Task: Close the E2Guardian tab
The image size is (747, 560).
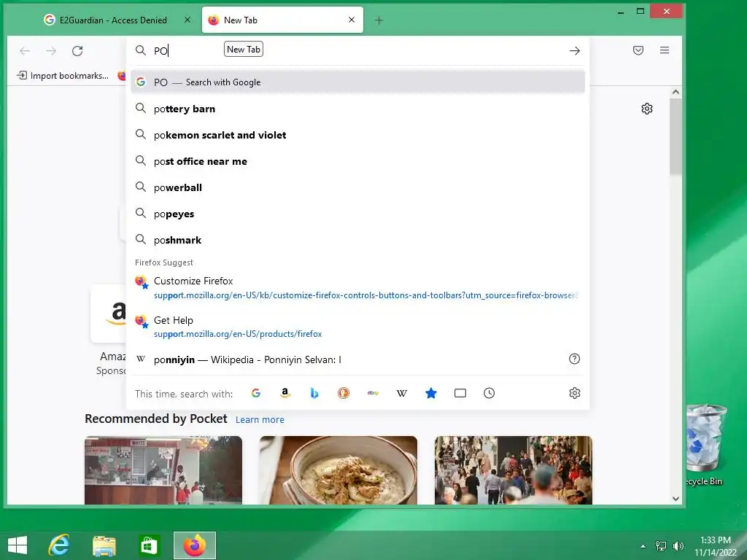Action: tap(187, 20)
